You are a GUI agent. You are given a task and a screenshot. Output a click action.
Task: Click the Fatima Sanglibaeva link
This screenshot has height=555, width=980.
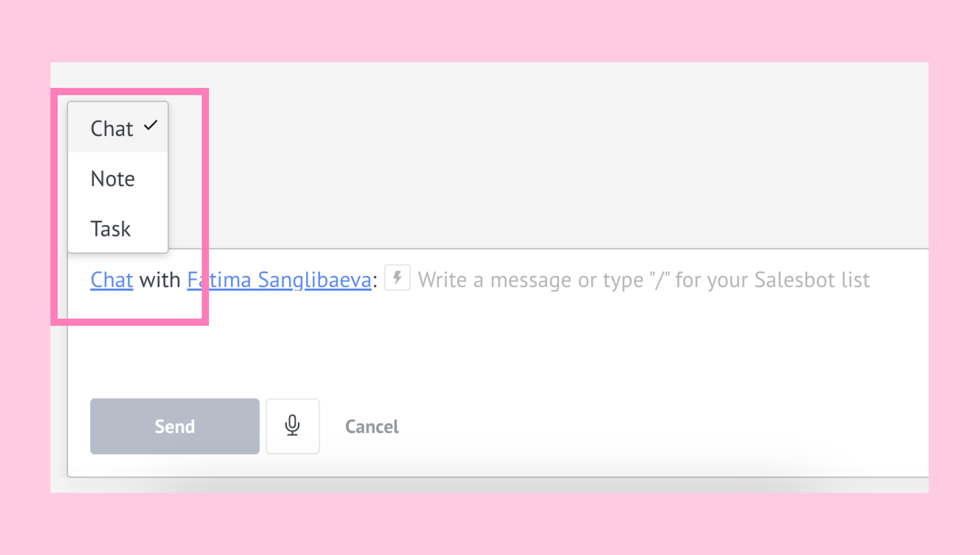click(x=279, y=280)
